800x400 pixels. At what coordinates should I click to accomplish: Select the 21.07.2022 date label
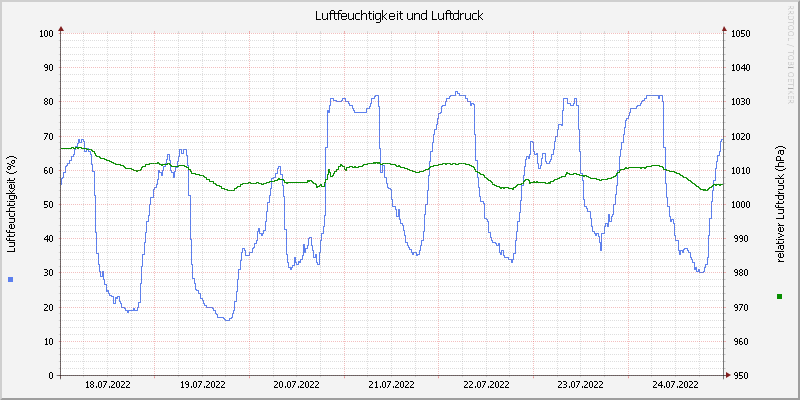point(391,385)
